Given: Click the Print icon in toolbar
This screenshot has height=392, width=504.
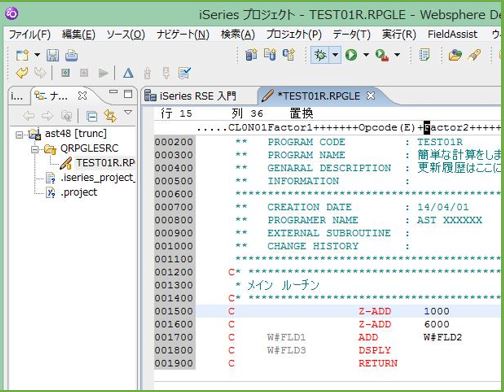Looking at the screenshot, I should pyautogui.click(x=71, y=55).
